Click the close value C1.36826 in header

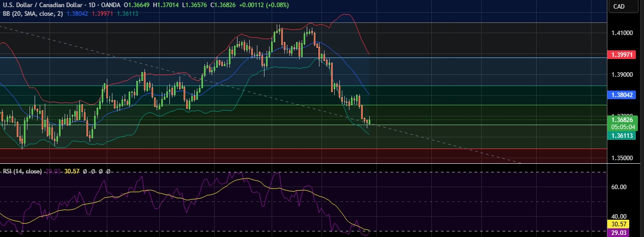pos(223,5)
